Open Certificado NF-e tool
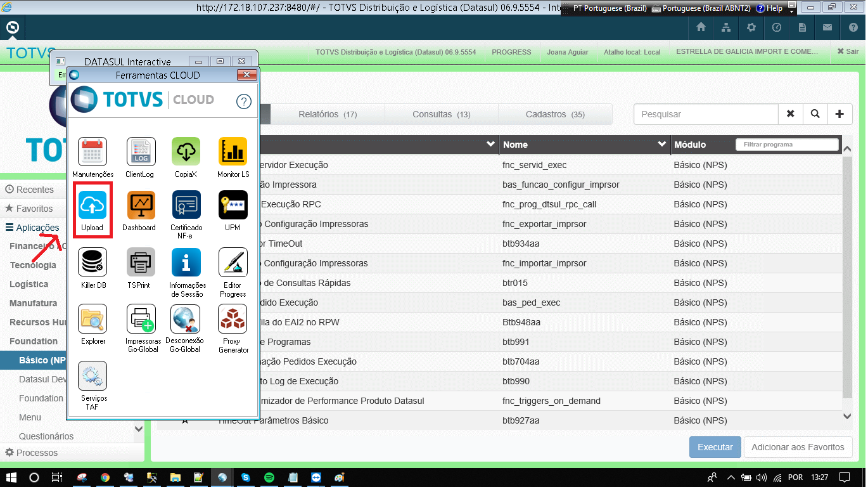868x487 pixels. 186,205
